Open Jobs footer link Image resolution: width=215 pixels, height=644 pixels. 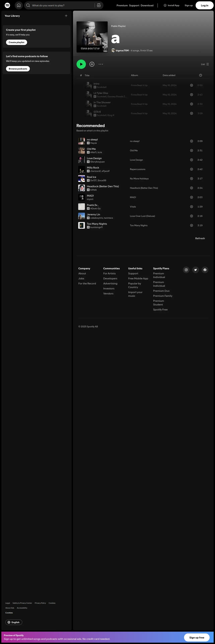coord(81,279)
